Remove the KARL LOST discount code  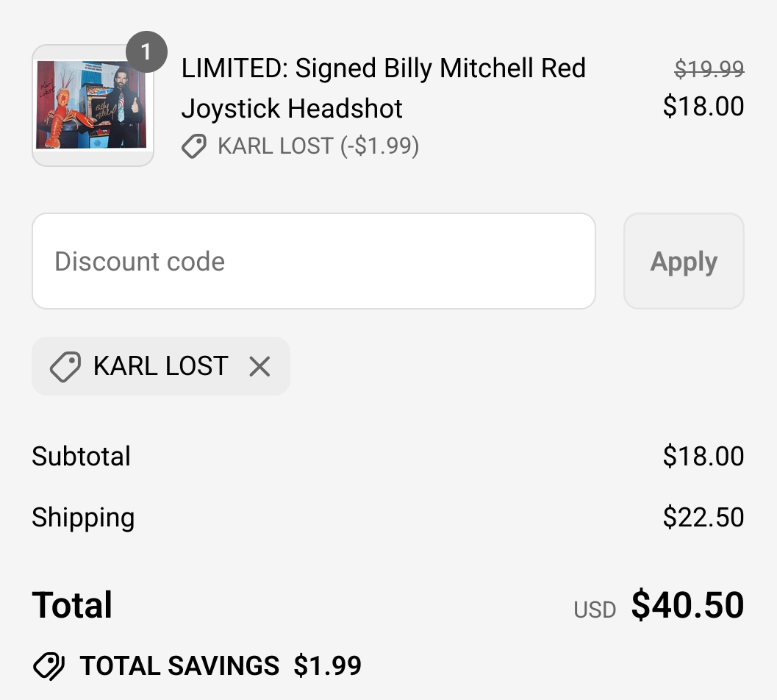coord(259,367)
